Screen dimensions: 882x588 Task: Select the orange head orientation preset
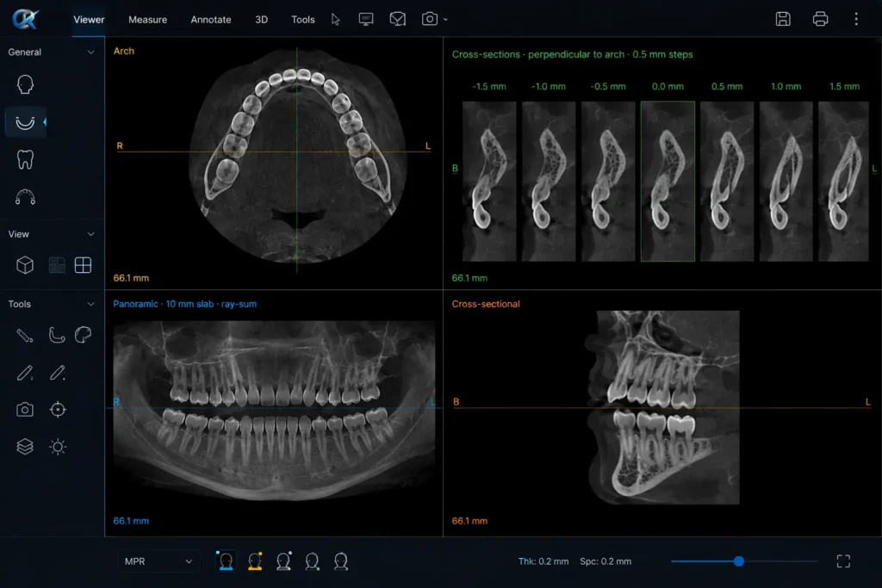pyautogui.click(x=255, y=561)
